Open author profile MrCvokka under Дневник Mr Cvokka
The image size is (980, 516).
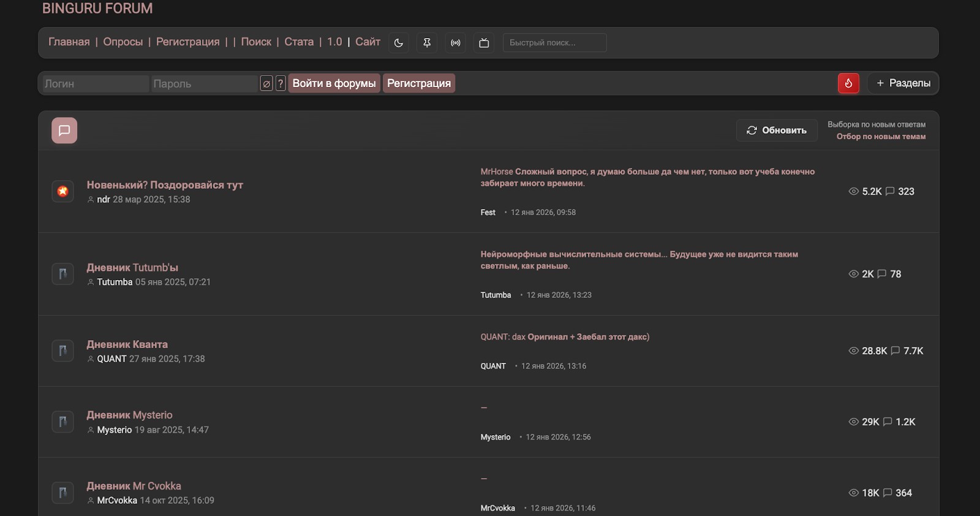(117, 501)
